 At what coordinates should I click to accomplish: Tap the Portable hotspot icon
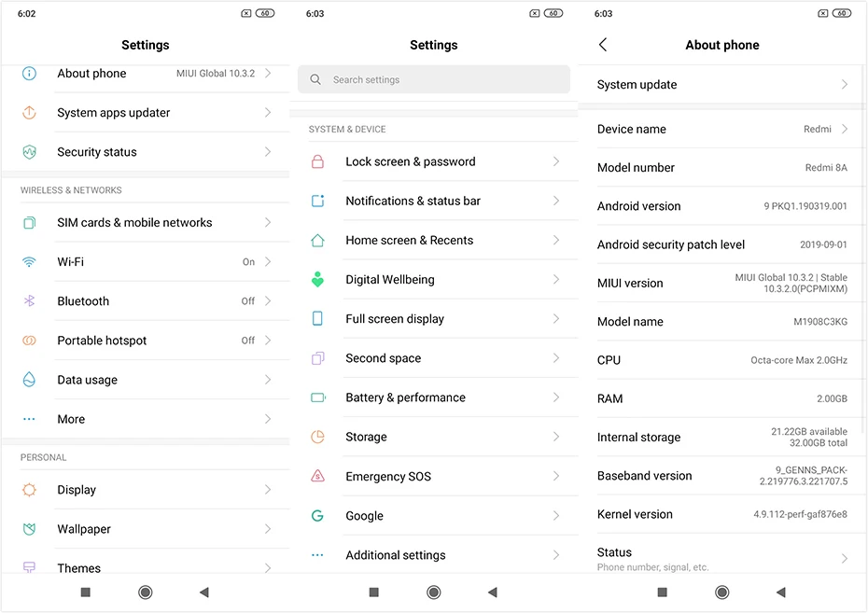click(x=29, y=341)
